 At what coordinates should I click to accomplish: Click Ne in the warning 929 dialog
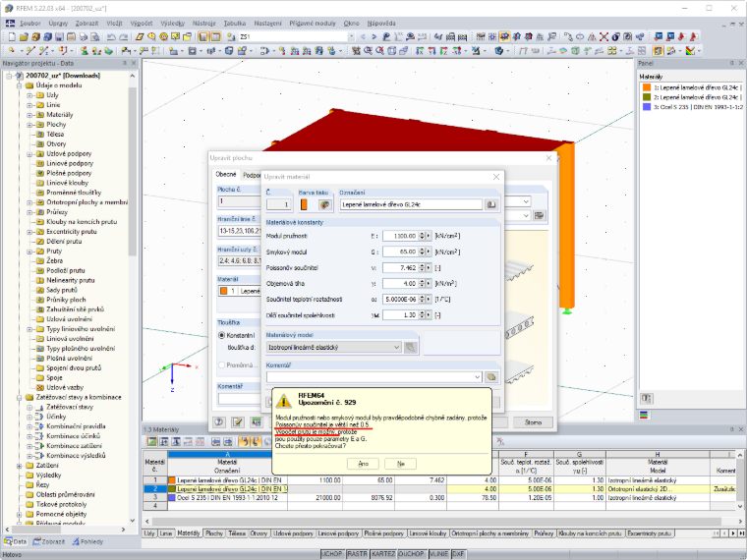coord(400,464)
